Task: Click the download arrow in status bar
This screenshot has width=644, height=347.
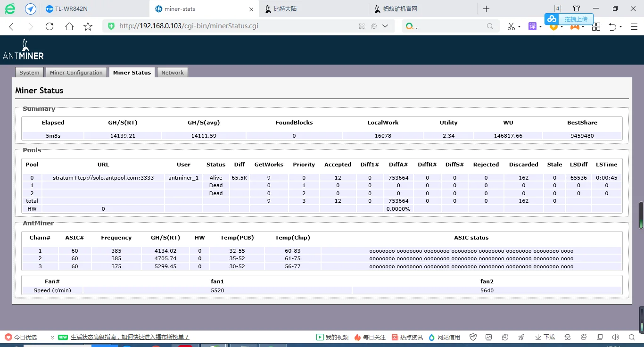Action: pos(538,337)
